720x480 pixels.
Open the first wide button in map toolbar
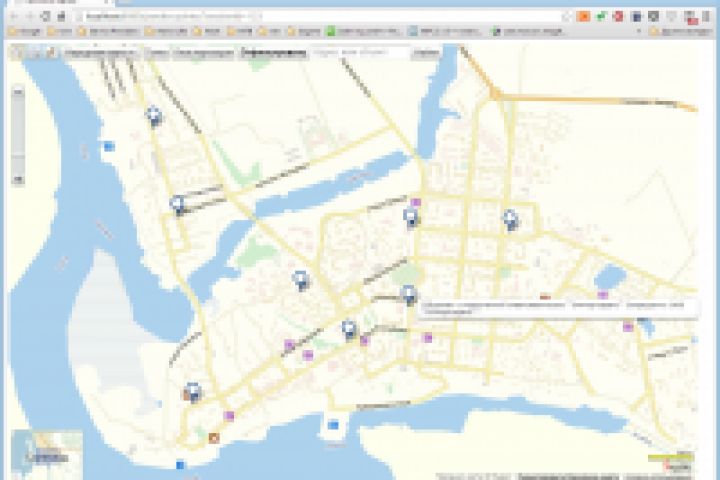pos(101,53)
